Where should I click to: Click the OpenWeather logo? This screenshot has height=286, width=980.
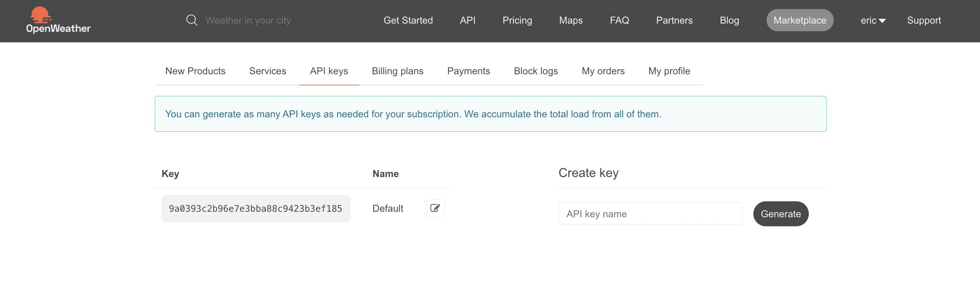click(58, 20)
